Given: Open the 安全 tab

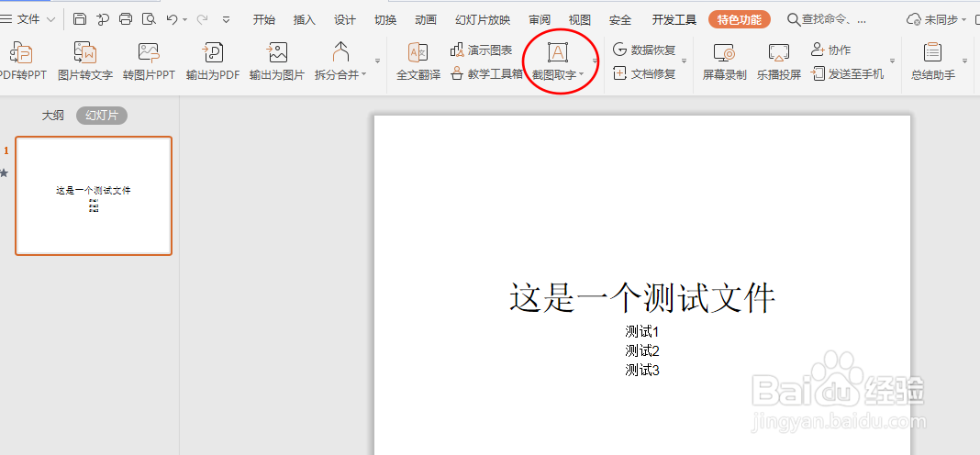Looking at the screenshot, I should click(x=620, y=20).
